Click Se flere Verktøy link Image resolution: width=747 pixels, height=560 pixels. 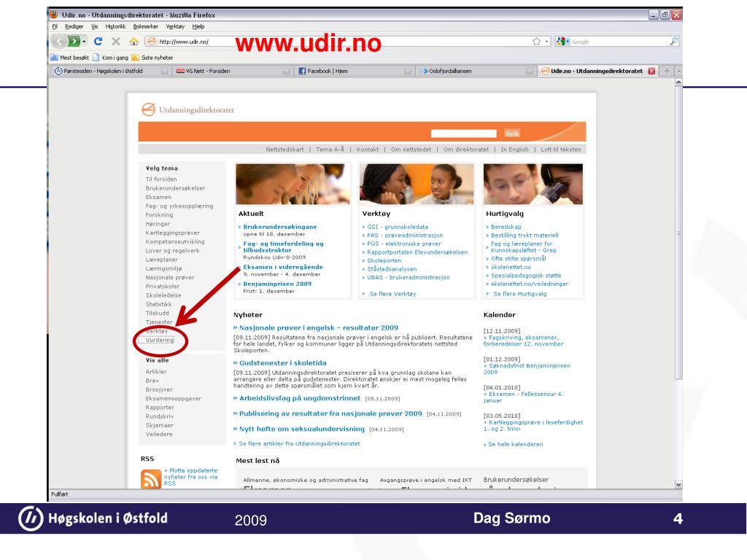(392, 294)
